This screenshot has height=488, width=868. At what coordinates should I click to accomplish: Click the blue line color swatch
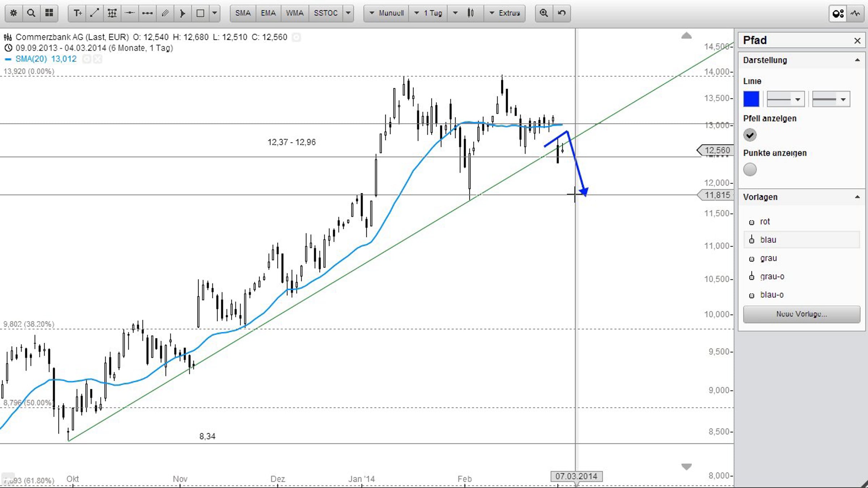point(751,99)
